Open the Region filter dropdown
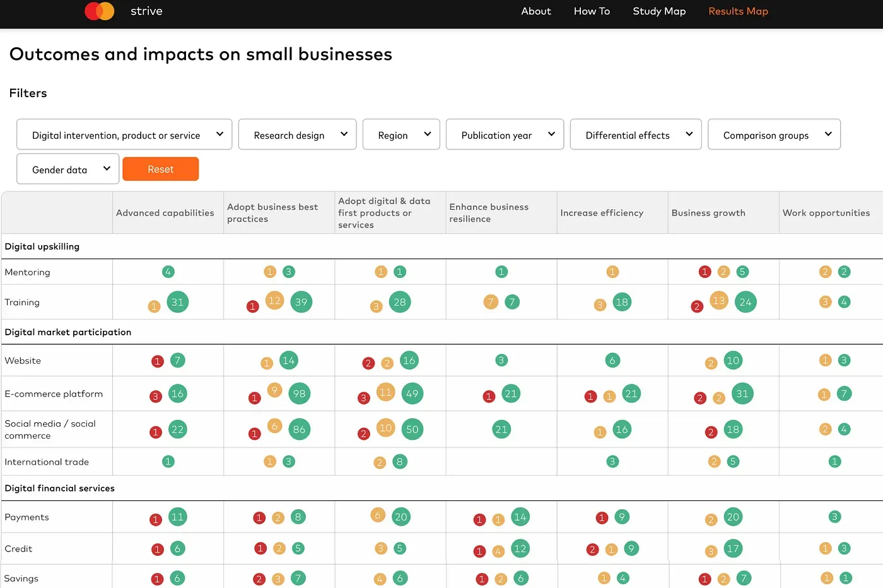 click(401, 135)
